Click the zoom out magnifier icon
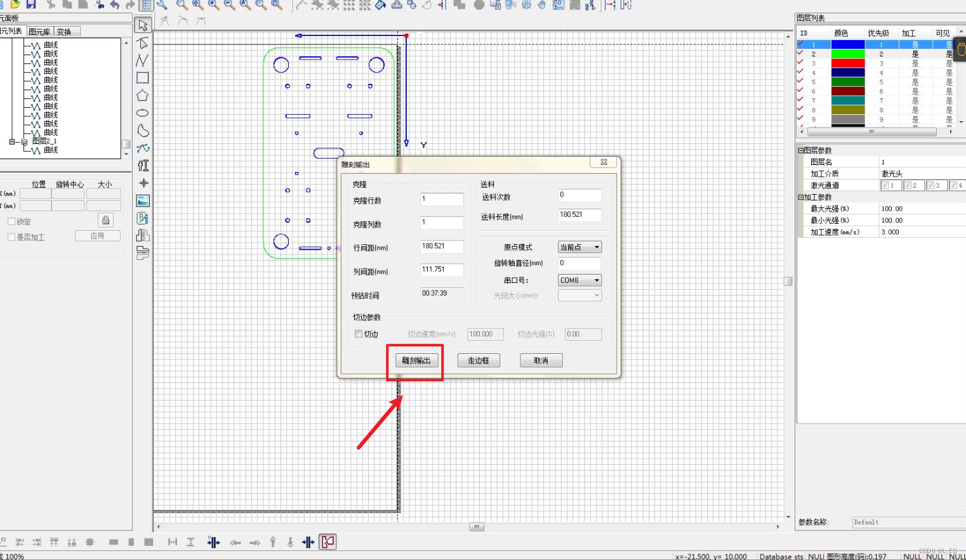 pyautogui.click(x=229, y=5)
